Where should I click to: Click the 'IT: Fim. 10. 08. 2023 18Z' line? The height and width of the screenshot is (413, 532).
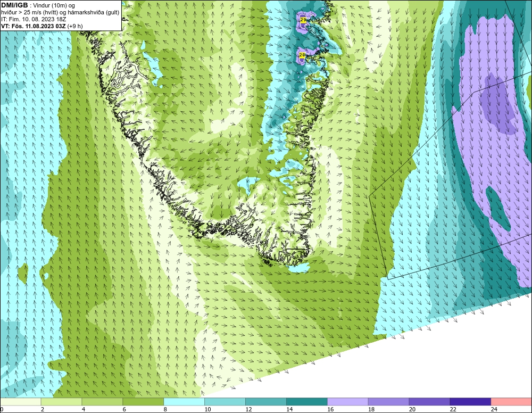point(34,19)
